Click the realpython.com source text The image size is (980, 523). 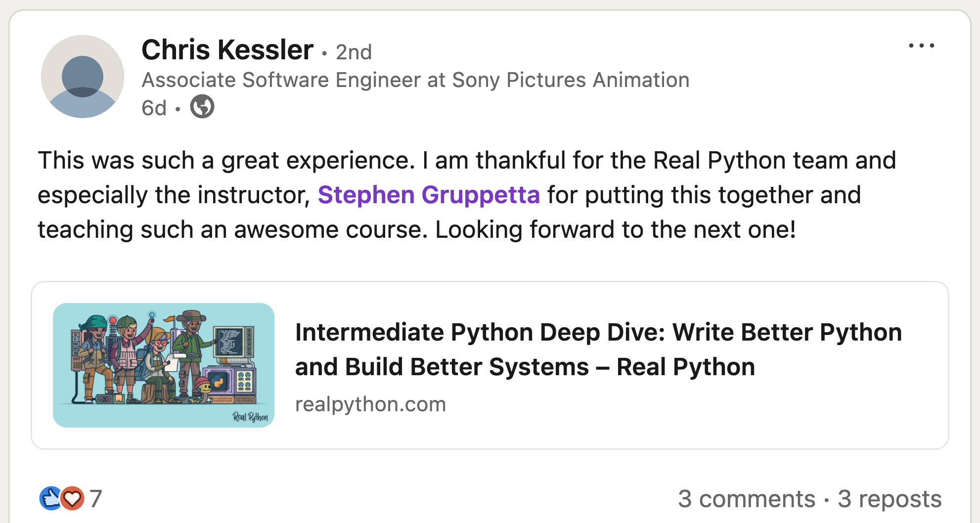[370, 404]
